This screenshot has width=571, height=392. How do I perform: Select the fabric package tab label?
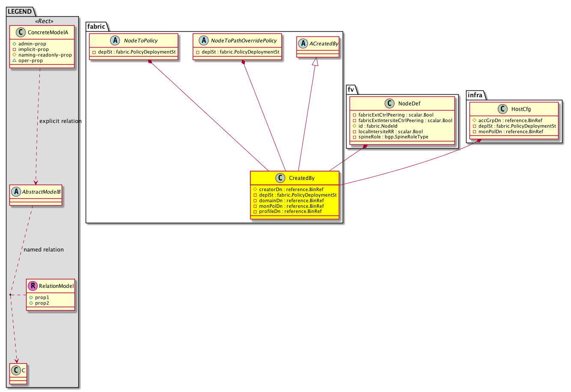point(96,27)
